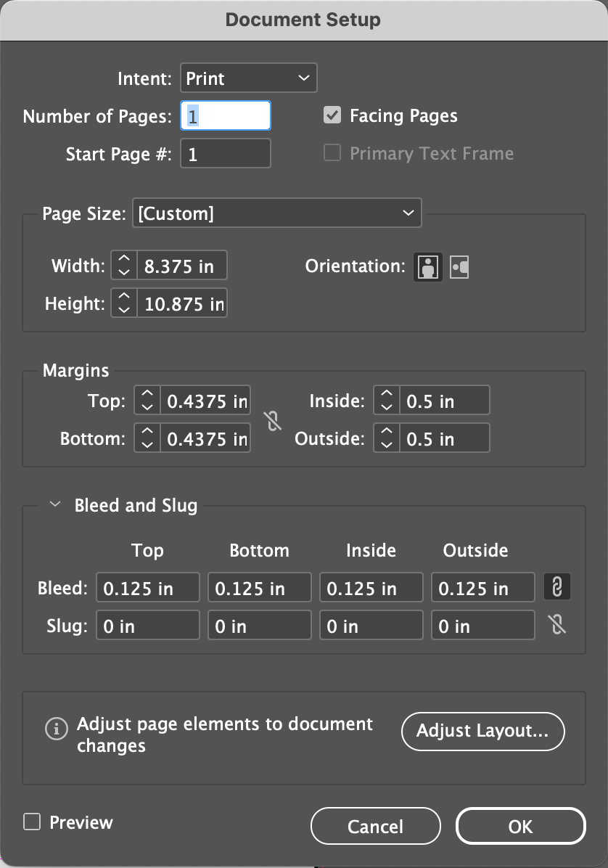Open the Intent dropdown showing Print

(248, 78)
